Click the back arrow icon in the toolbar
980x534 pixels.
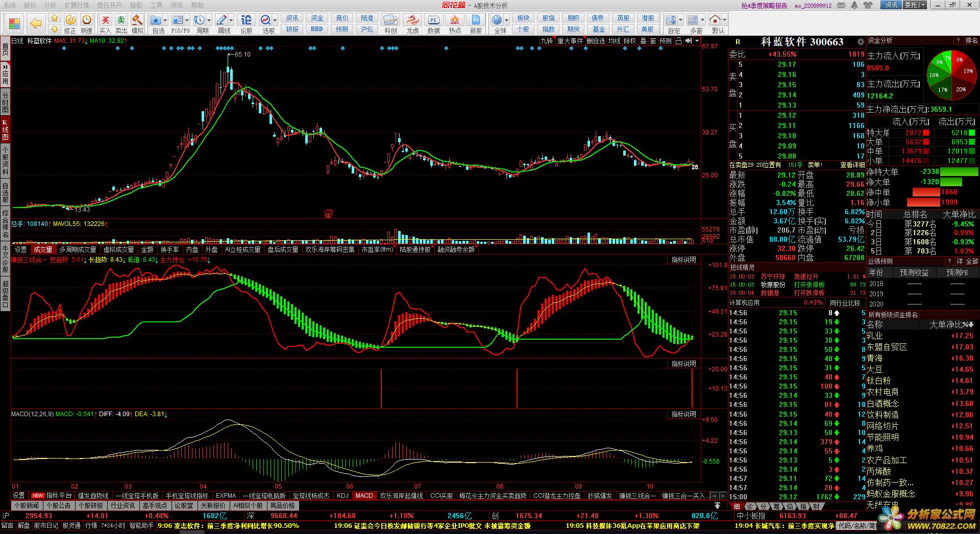coord(36,23)
